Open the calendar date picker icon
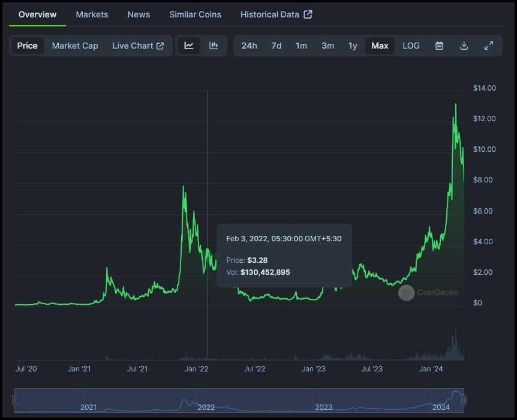The height and width of the screenshot is (420, 517). point(439,45)
